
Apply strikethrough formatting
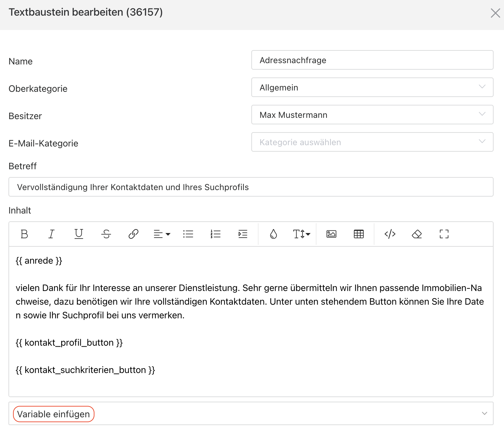coord(106,234)
